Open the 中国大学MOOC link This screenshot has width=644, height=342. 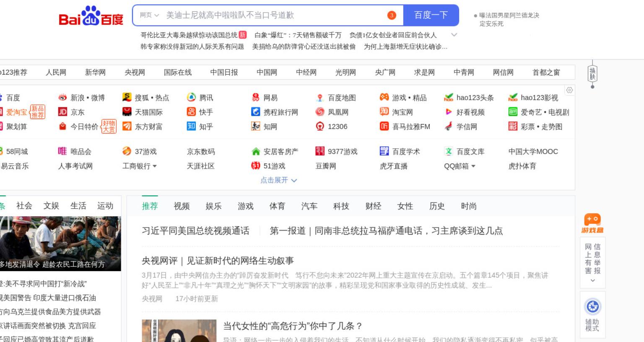tap(533, 151)
